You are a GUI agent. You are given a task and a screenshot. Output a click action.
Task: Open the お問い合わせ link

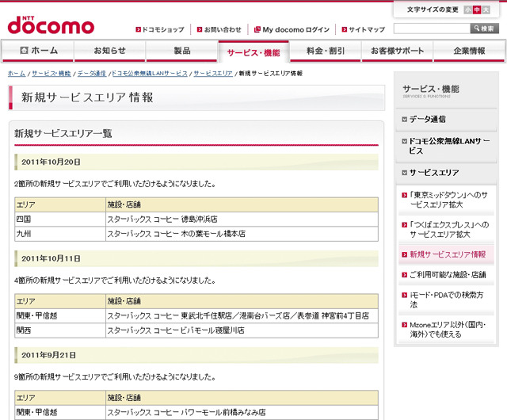(219, 29)
